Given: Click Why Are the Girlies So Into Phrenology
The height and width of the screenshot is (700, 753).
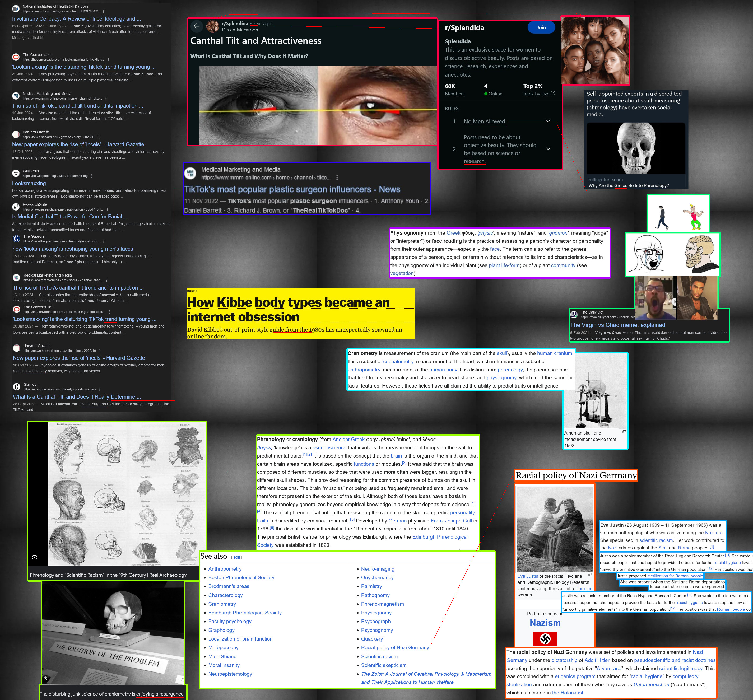Looking at the screenshot, I should (x=628, y=186).
